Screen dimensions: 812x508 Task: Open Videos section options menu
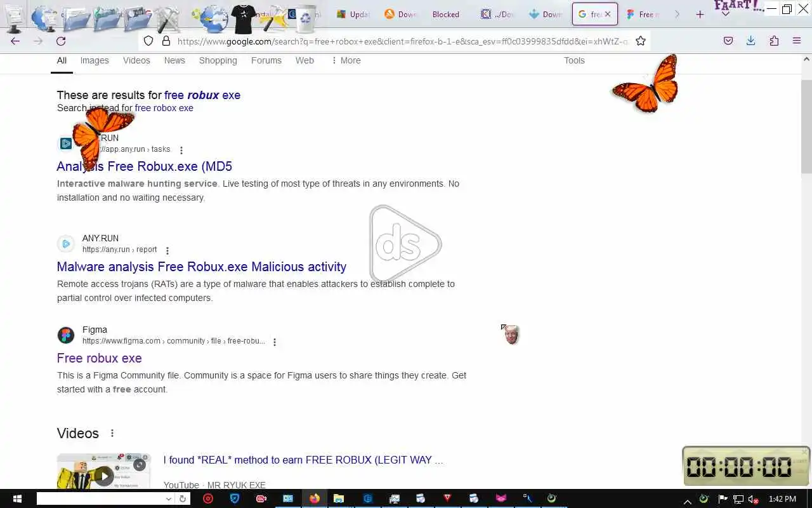(x=112, y=433)
